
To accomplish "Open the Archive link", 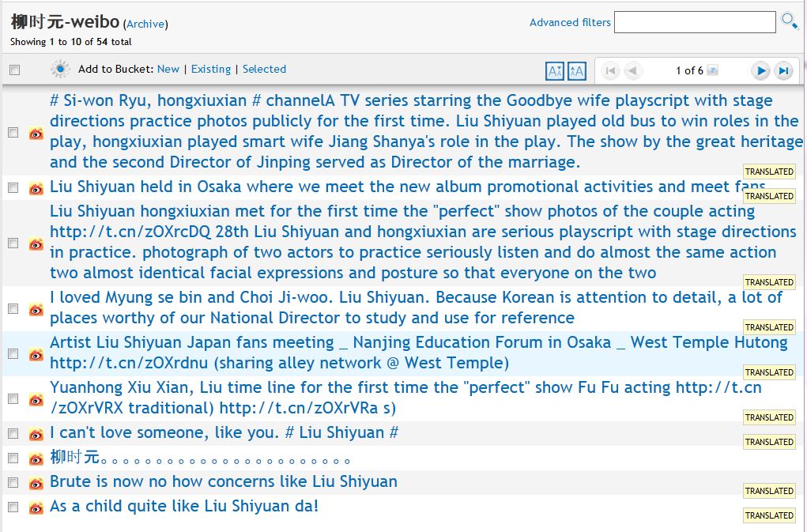I will point(145,24).
